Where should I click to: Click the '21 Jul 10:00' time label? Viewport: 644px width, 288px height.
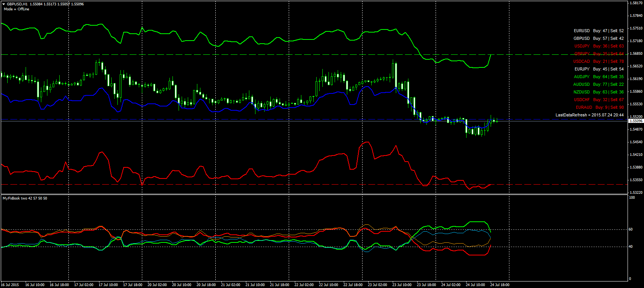point(255,285)
